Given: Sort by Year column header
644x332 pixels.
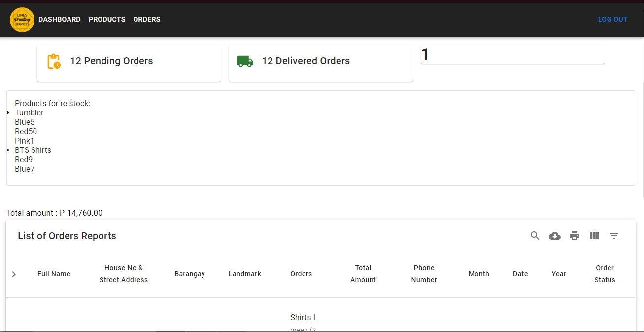Looking at the screenshot, I should (559, 274).
